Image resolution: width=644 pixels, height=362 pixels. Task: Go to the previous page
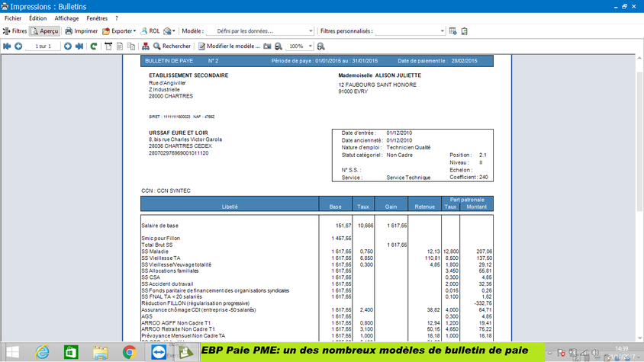point(18,46)
